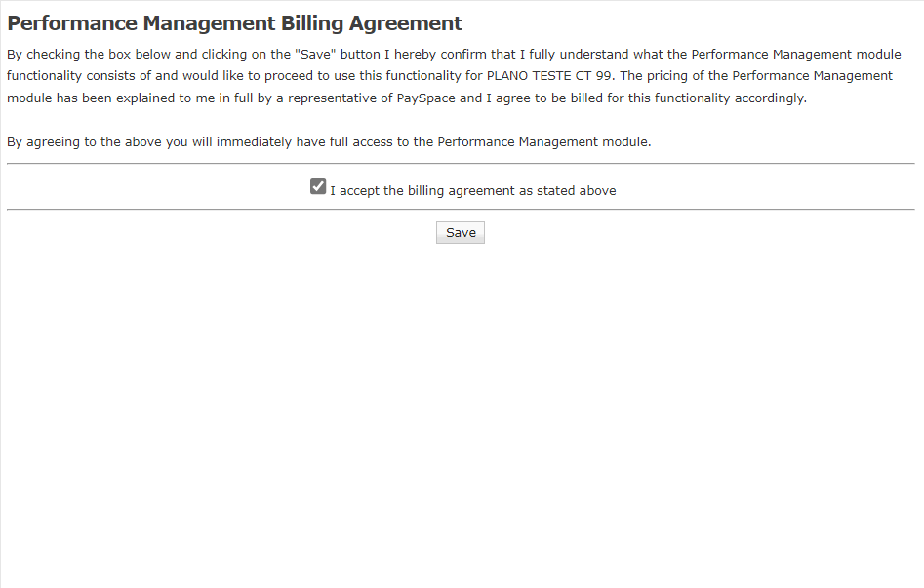Click the Save button
Image resolution: width=924 pixels, height=588 pixels.
tap(461, 233)
